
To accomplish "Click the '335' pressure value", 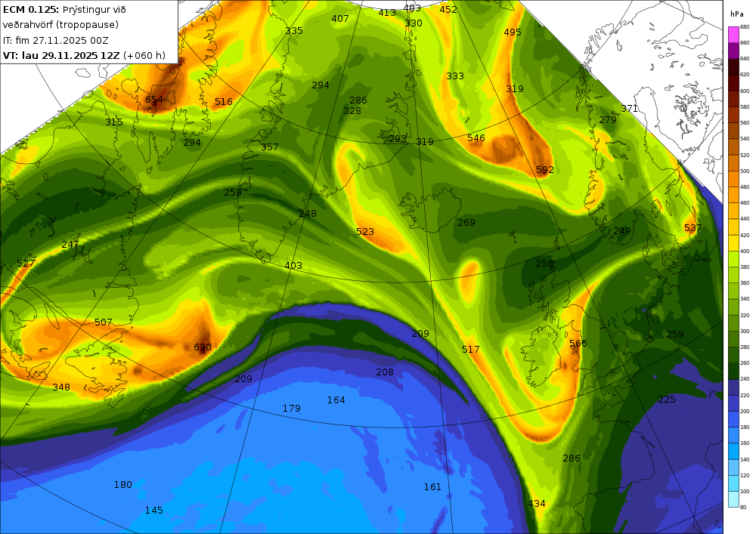I will (x=294, y=31).
